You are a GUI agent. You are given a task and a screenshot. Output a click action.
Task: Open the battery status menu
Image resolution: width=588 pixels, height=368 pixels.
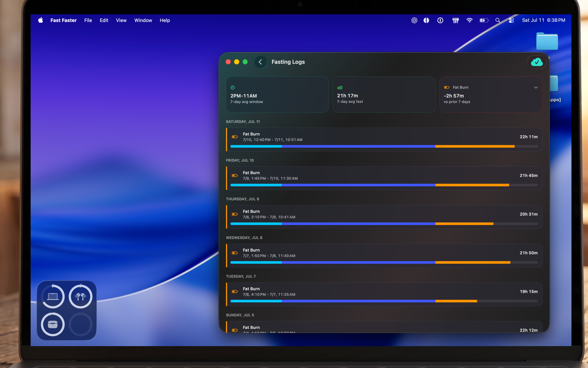(x=484, y=20)
